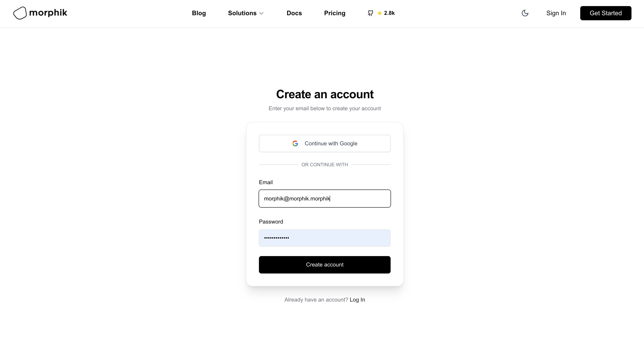Open the GitHub repository via the GitHub icon
Screen dimensions: 644x359
coord(370,13)
